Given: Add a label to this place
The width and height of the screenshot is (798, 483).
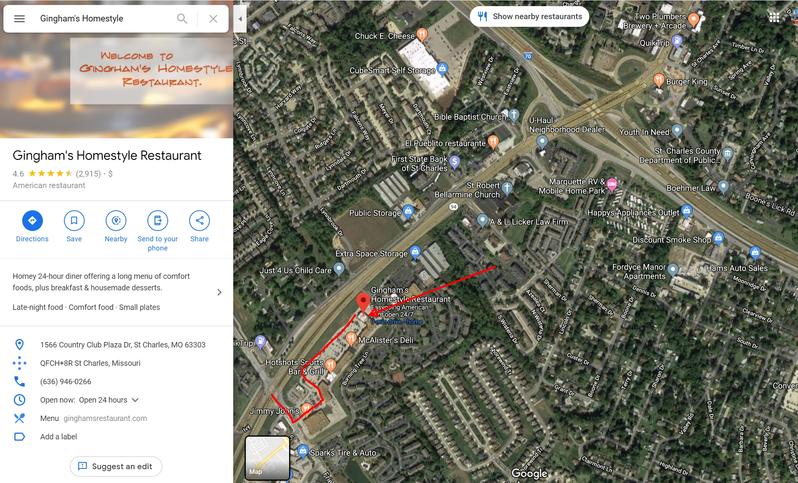Looking at the screenshot, I should [59, 437].
